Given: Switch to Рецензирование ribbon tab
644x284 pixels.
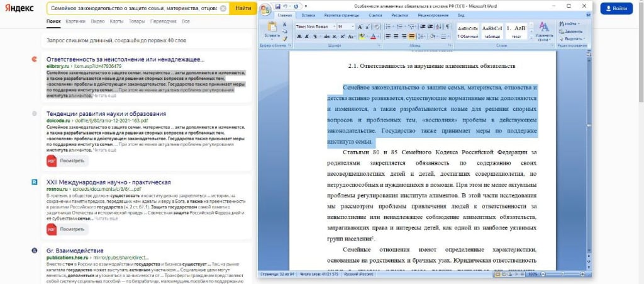Looking at the screenshot, I should pyautogui.click(x=433, y=15).
